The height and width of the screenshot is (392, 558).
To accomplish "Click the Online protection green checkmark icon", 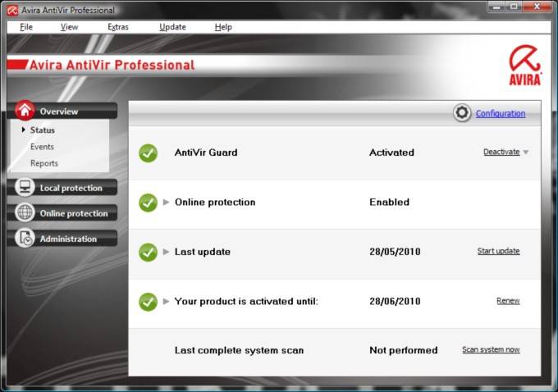I will click(x=148, y=203).
